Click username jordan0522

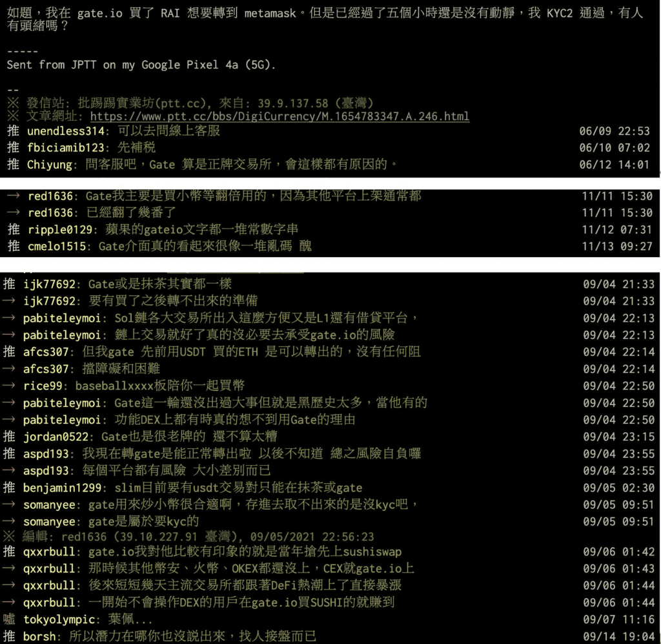tap(56, 437)
